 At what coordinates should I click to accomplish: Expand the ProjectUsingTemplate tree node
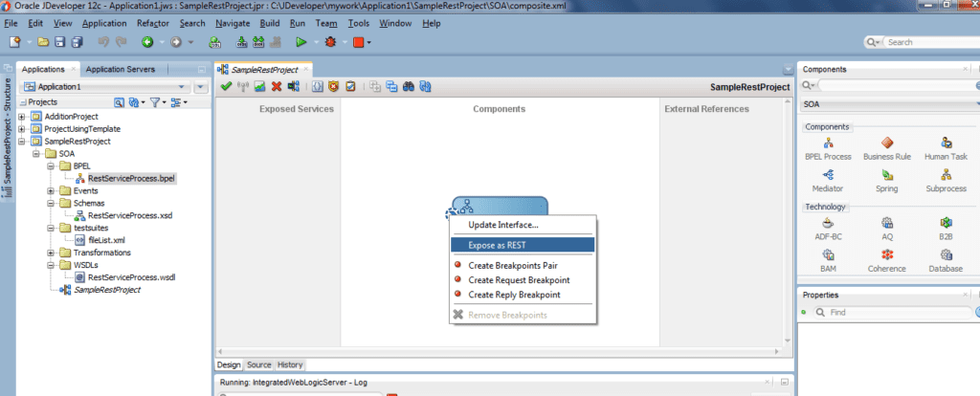pos(23,129)
